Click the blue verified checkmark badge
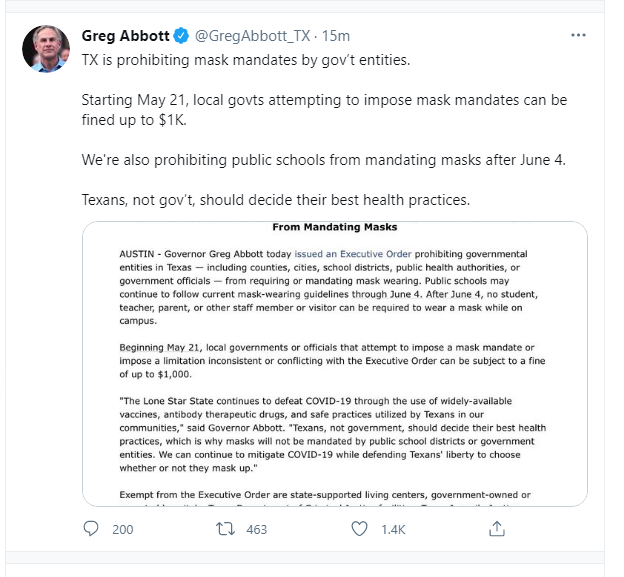 pyautogui.click(x=181, y=36)
